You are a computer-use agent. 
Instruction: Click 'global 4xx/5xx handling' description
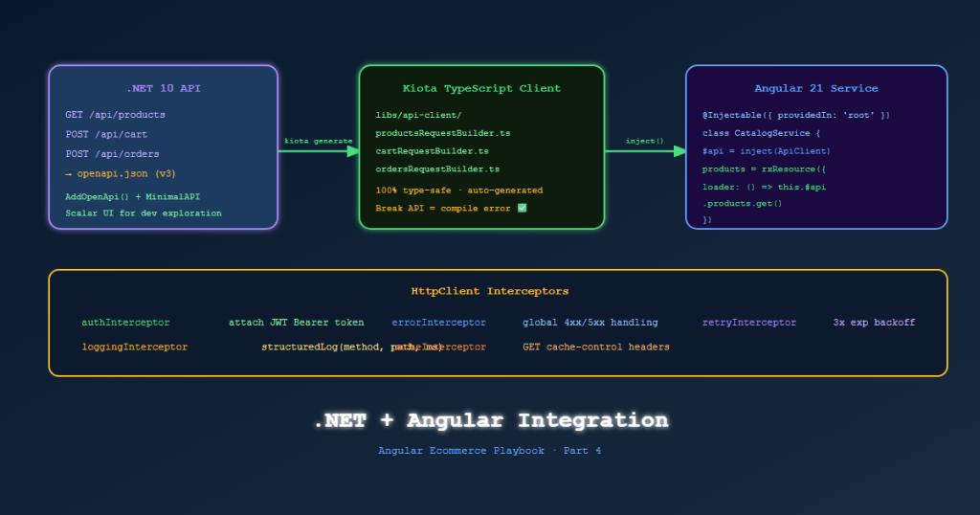(590, 323)
